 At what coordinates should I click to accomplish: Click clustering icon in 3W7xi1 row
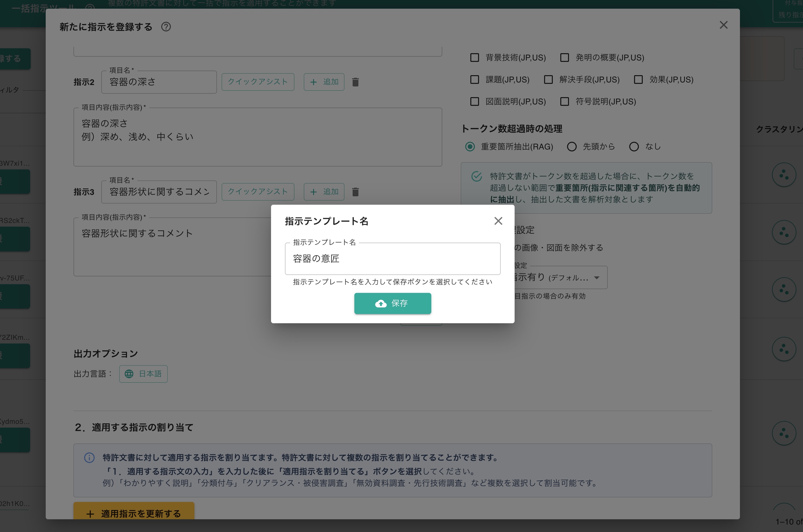click(x=784, y=175)
